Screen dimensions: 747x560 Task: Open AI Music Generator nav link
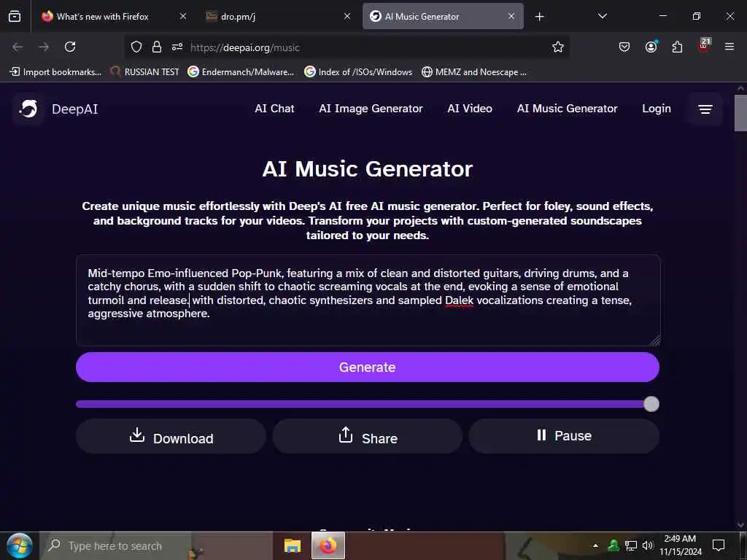coord(567,109)
